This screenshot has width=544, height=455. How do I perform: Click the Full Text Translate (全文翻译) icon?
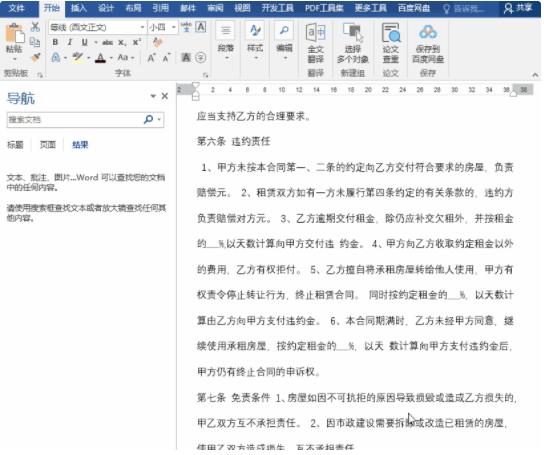[316, 43]
